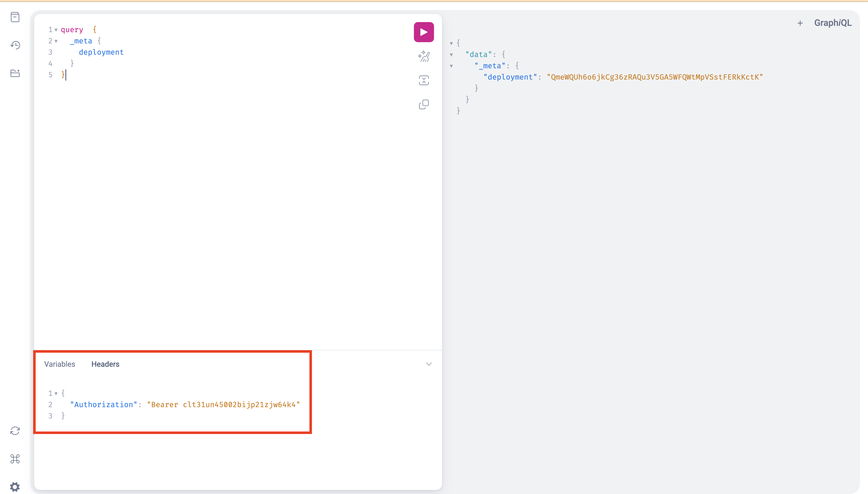Click the "deployment" key in response
The image size is (868, 494).
tap(510, 77)
